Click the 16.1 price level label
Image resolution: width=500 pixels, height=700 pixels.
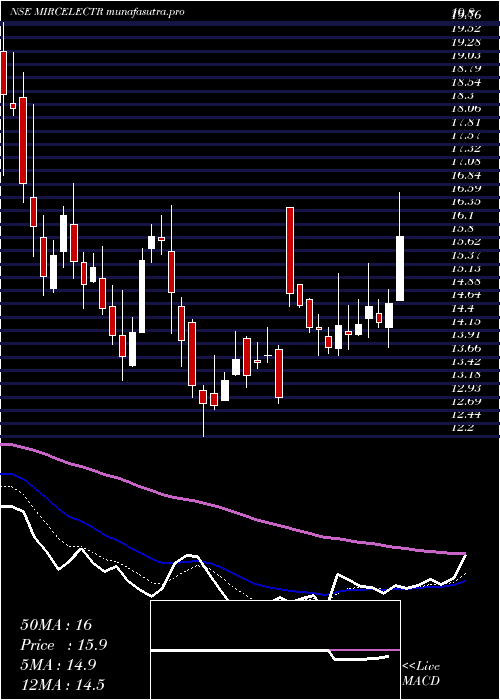[463, 215]
